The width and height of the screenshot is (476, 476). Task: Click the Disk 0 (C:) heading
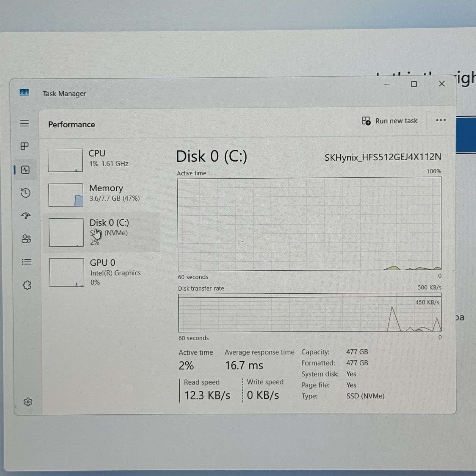pos(212,156)
